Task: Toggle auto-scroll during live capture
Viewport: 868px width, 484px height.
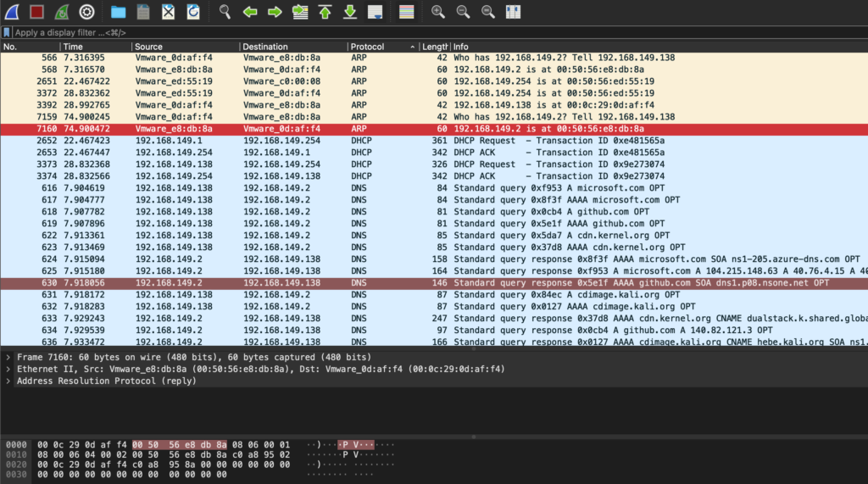Action: [x=376, y=12]
